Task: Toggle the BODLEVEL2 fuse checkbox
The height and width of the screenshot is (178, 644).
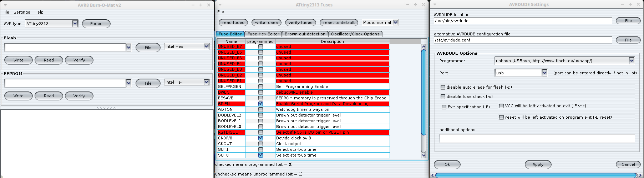Action: (260, 115)
